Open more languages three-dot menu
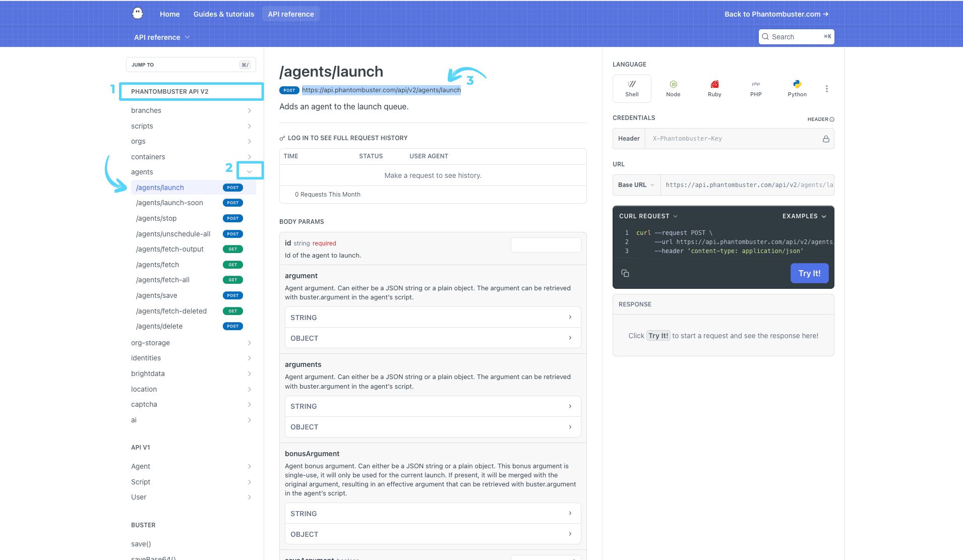This screenshot has width=963, height=560. 827,89
